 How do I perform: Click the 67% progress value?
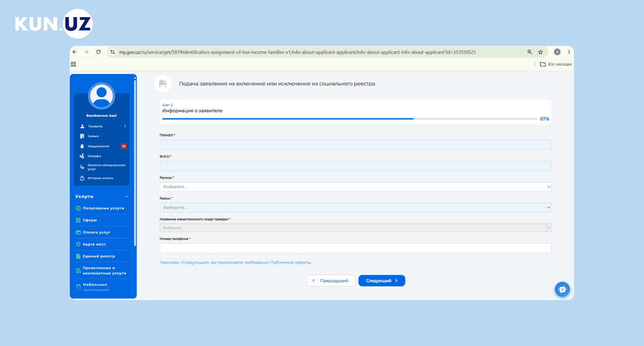[x=544, y=119]
